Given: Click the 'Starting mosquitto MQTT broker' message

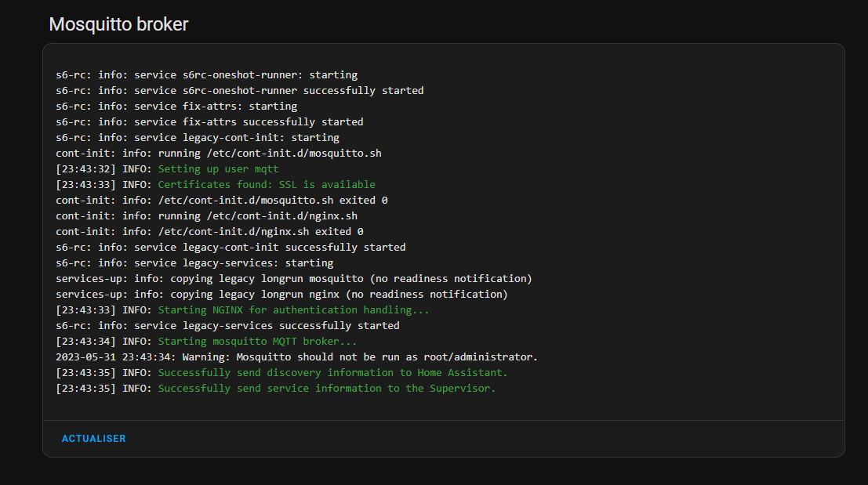Looking at the screenshot, I should pyautogui.click(x=257, y=342).
